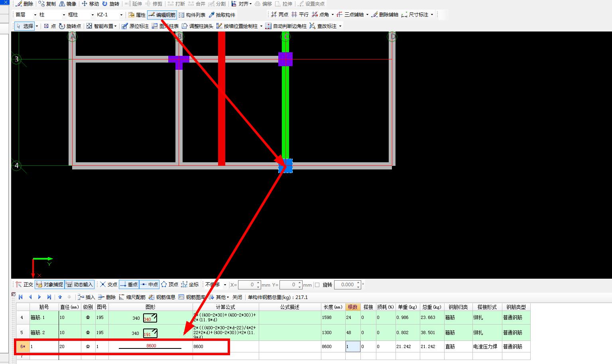This screenshot has width=612, height=364.
Task: Open 属性 properties panel
Action: (x=137, y=15)
